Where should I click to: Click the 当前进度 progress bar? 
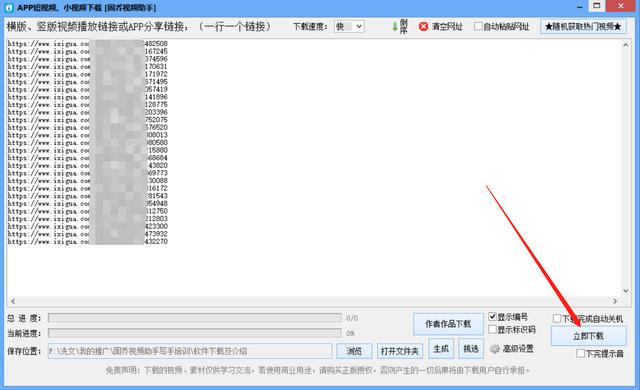(x=195, y=333)
